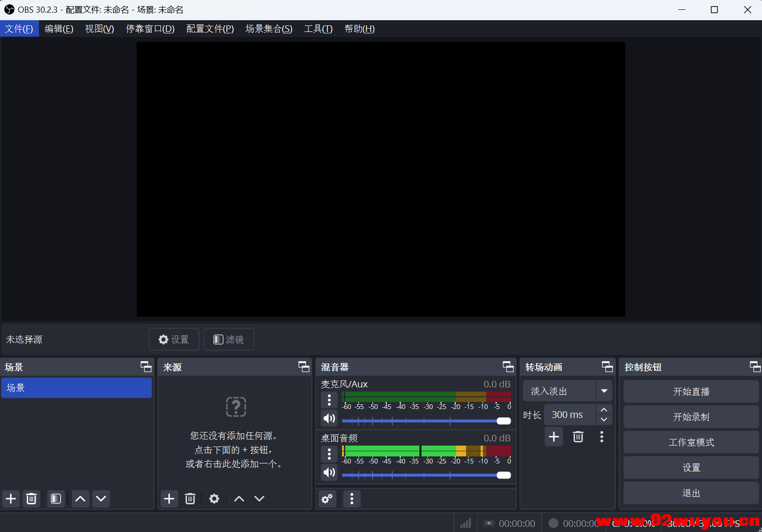
Task: Open scene filters with the filter icon
Action: [56, 499]
